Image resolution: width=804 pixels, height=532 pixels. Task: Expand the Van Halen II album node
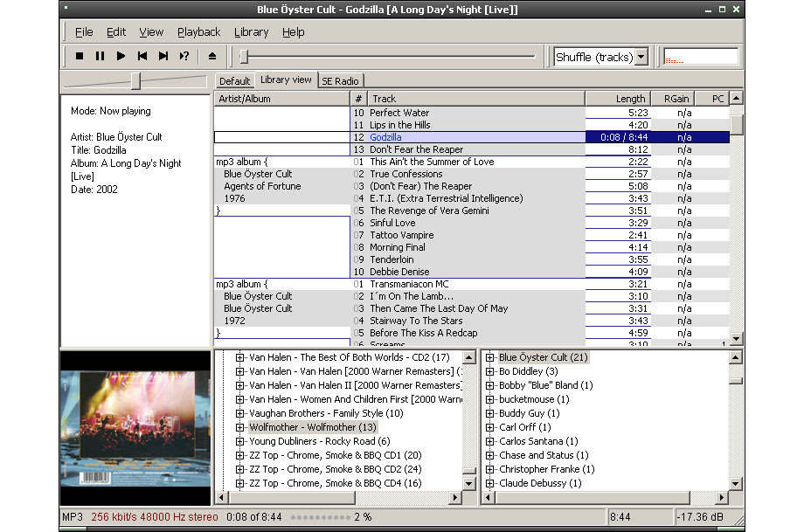coord(239,385)
